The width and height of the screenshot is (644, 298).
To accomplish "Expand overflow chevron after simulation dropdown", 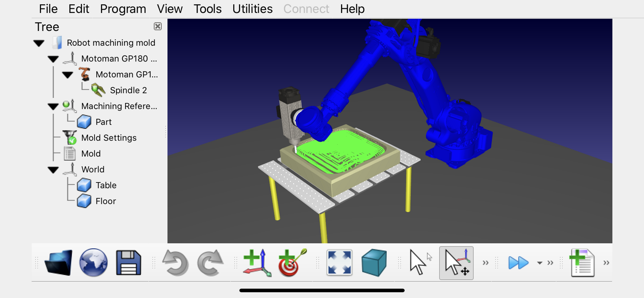I will pyautogui.click(x=550, y=263).
